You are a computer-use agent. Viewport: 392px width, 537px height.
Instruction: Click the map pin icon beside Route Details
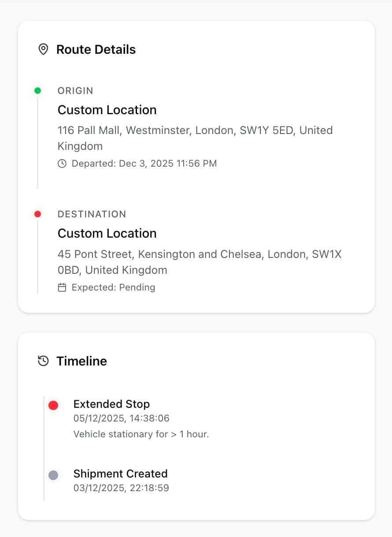43,49
